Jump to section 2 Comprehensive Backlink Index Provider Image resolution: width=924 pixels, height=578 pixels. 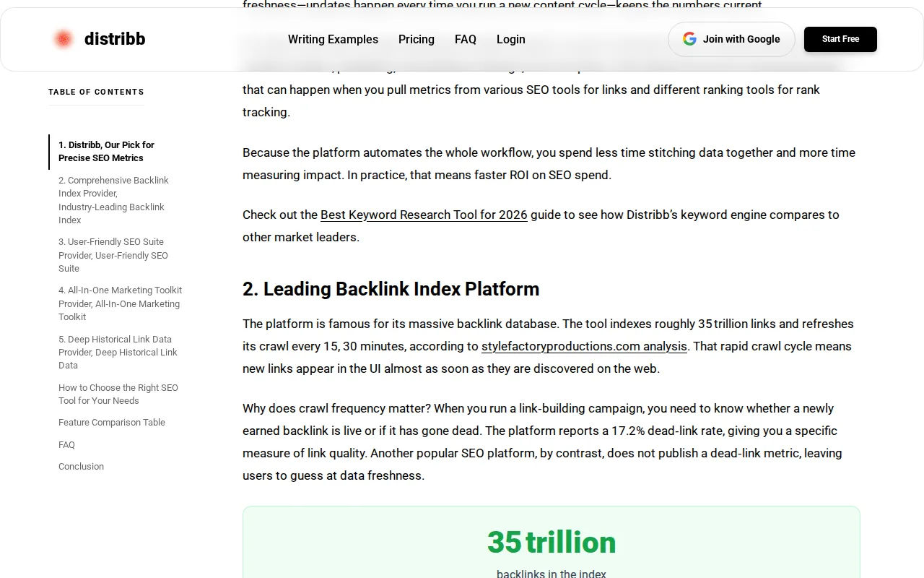[113, 200]
